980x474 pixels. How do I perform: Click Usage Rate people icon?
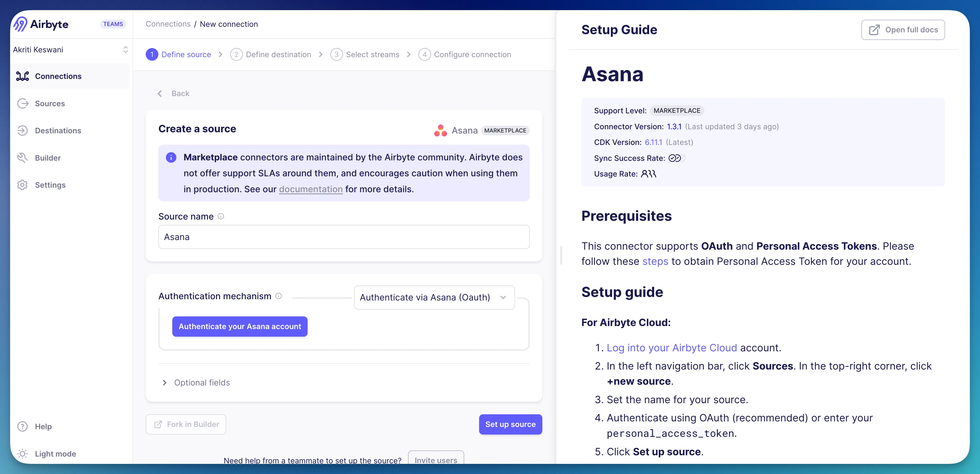click(649, 174)
